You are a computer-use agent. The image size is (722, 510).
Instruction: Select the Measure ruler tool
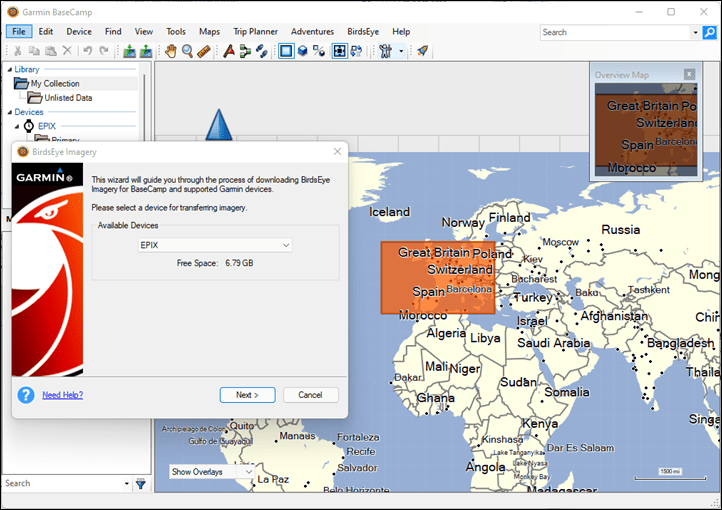(204, 51)
